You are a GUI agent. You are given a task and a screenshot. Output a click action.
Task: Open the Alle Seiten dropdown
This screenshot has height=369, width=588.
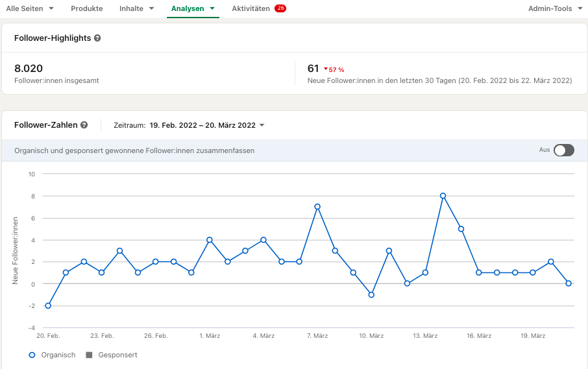click(x=30, y=8)
